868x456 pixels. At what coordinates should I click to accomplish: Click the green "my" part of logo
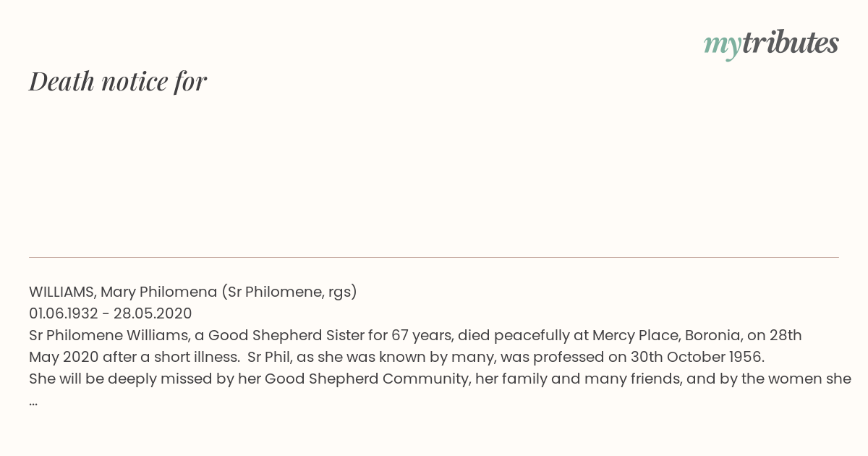tap(722, 46)
